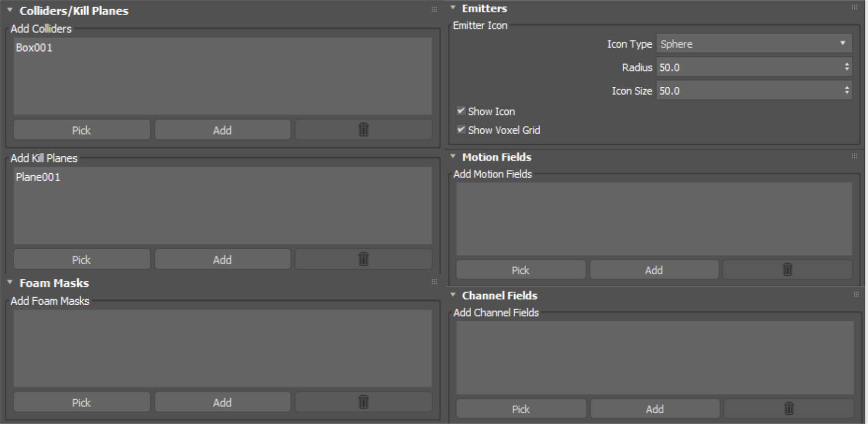Click trash icon under Channel Fields list
The image size is (868, 424).
point(789,409)
